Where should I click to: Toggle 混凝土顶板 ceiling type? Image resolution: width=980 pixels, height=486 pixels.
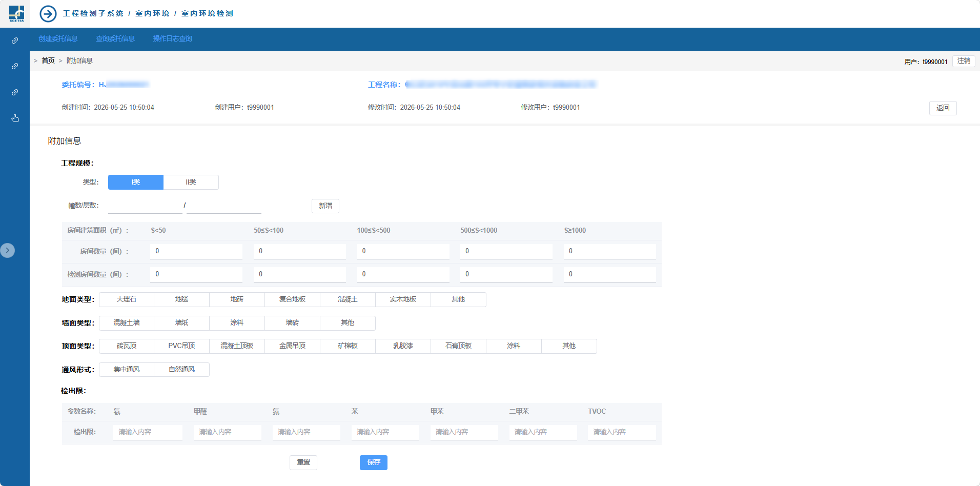pos(237,346)
